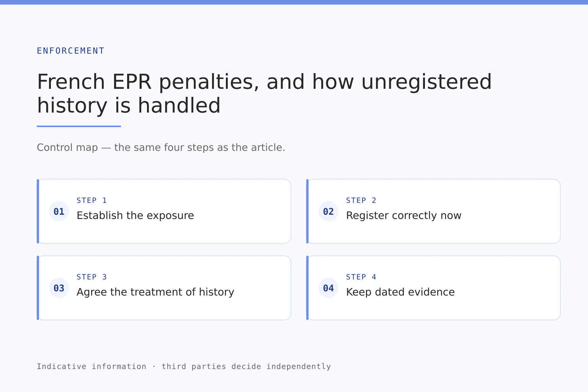The image size is (588, 392).
Task: Click the blue accent bar of Step 4 card
Action: tap(307, 288)
